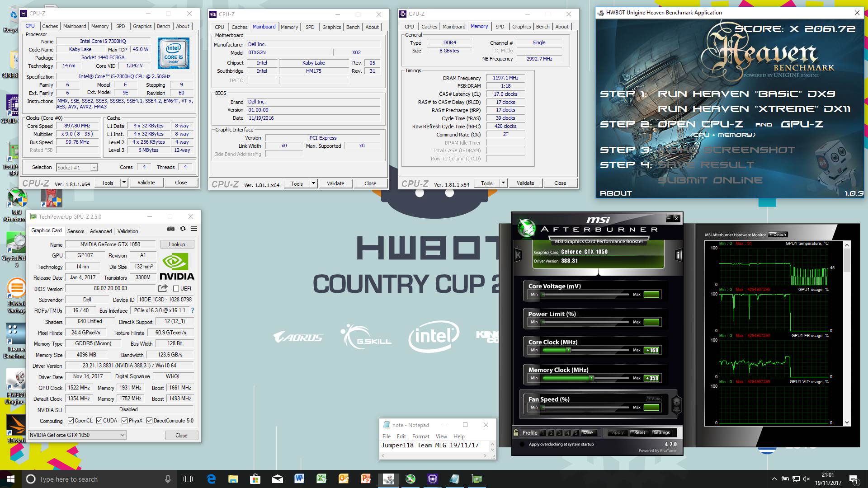Click Reset button in Afterburner

[639, 432]
